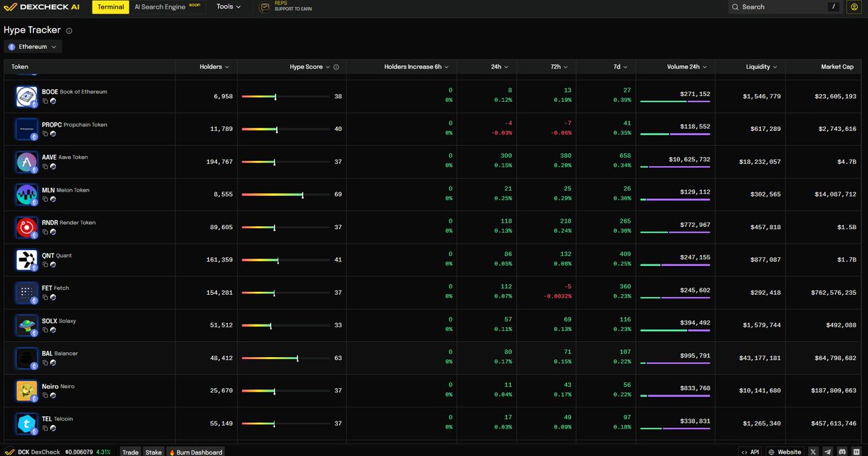The height and width of the screenshot is (456, 868).
Task: Click the Hype Tracker info icon
Action: coord(69,31)
